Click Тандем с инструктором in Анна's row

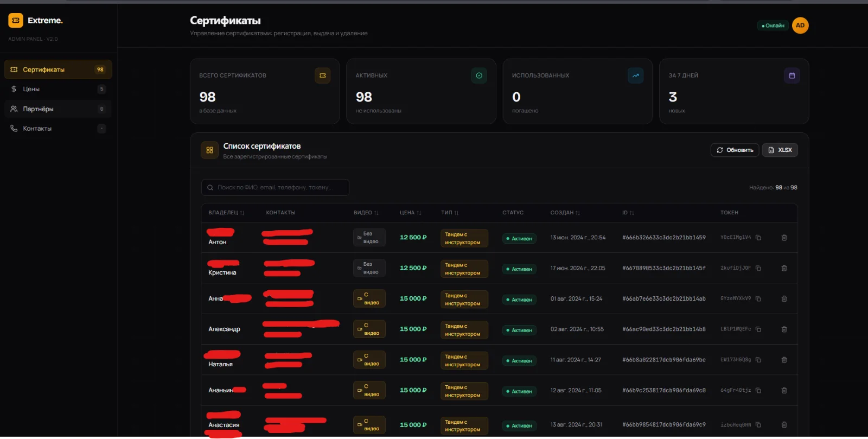464,300
